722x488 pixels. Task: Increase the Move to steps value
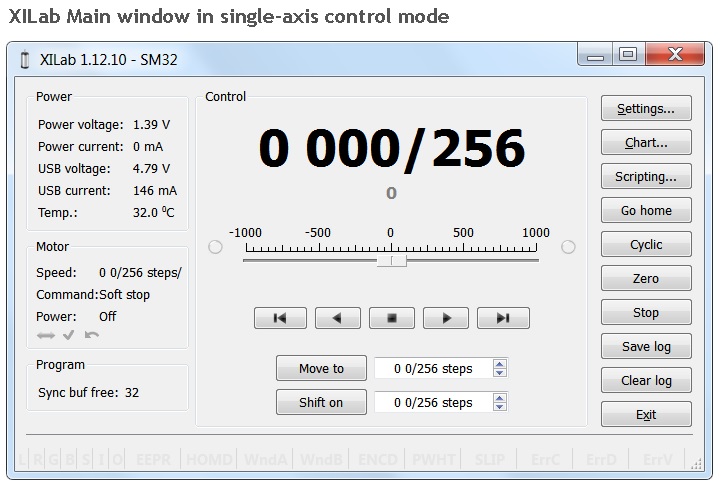(x=500, y=364)
